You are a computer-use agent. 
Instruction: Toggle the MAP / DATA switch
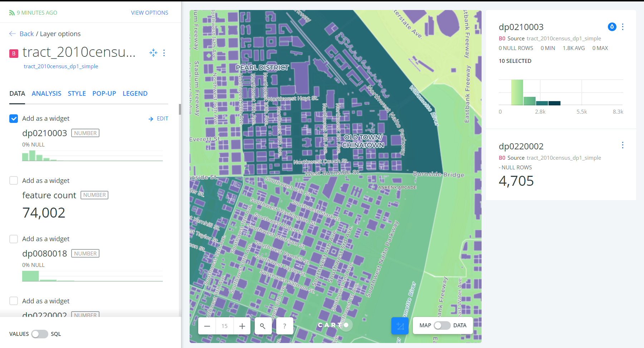click(442, 325)
